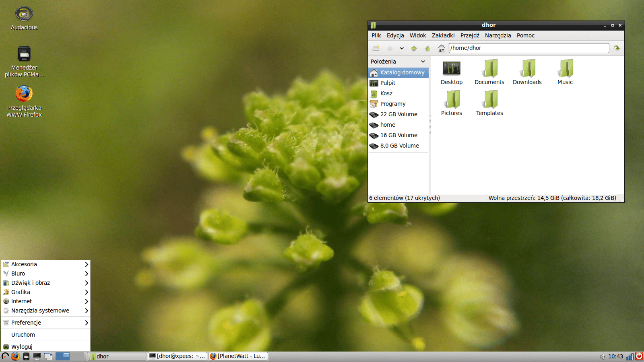Open the PCManFM file manager desktop icon
644x362 pixels.
[24, 61]
